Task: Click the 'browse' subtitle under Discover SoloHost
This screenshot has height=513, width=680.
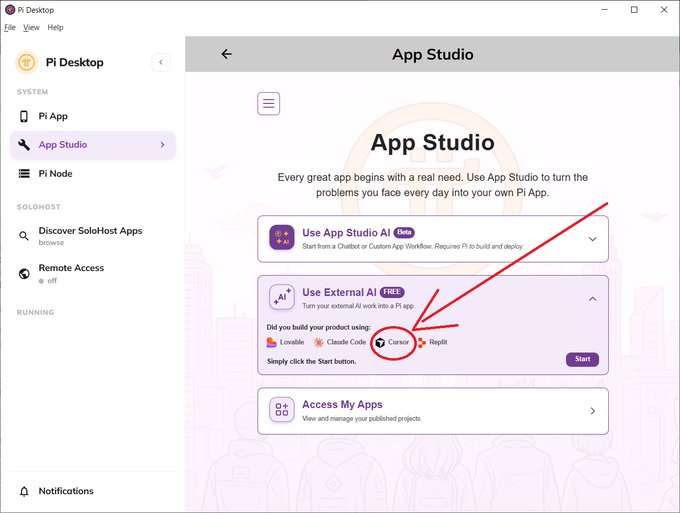Action: (51, 243)
